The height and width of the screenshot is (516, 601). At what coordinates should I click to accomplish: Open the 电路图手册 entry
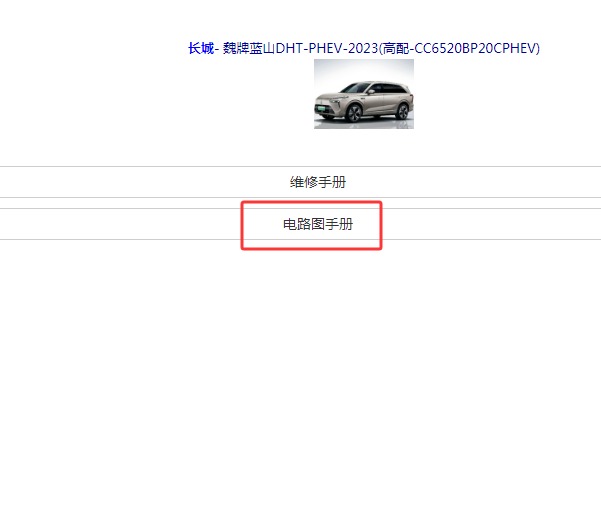pos(318,224)
